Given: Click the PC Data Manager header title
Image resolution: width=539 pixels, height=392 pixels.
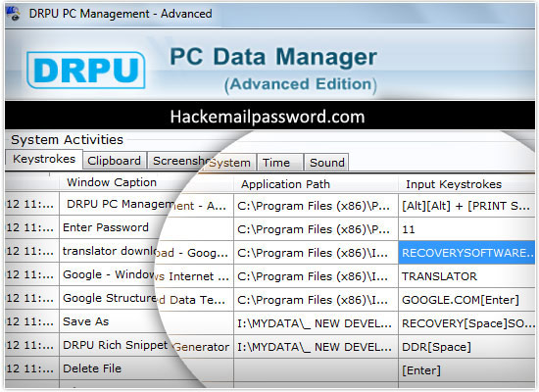Looking at the screenshot, I should click(x=273, y=57).
